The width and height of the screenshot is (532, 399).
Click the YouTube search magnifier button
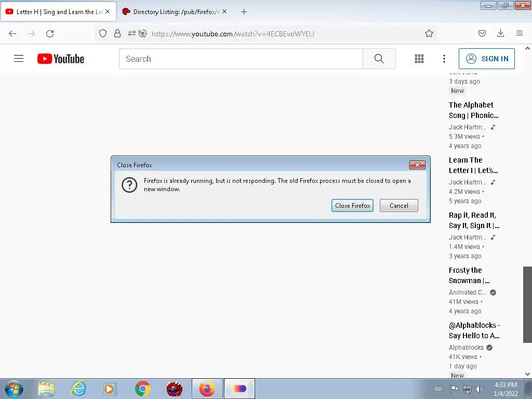click(379, 59)
